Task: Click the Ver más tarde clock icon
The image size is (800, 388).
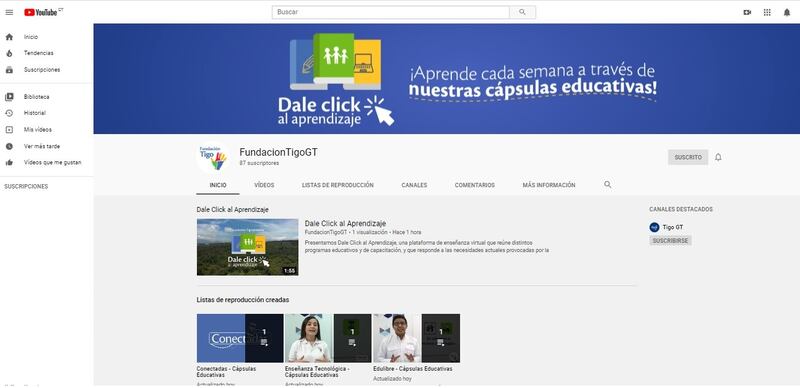Action: [9, 146]
